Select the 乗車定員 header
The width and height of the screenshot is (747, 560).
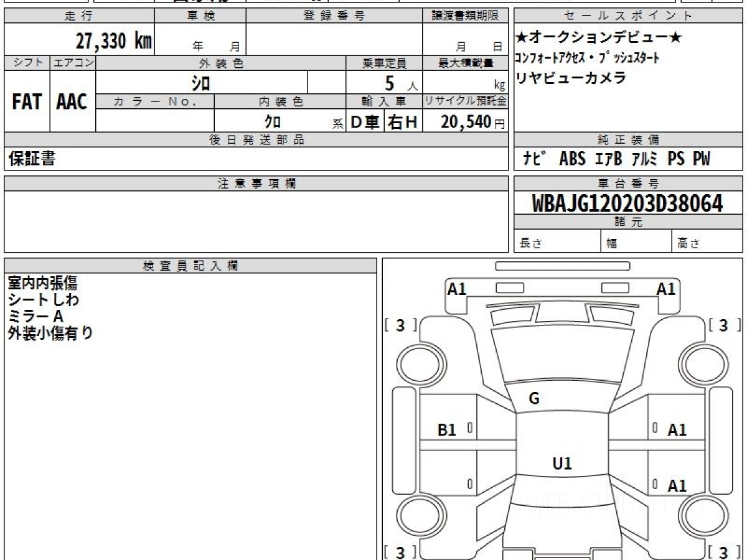coord(384,63)
